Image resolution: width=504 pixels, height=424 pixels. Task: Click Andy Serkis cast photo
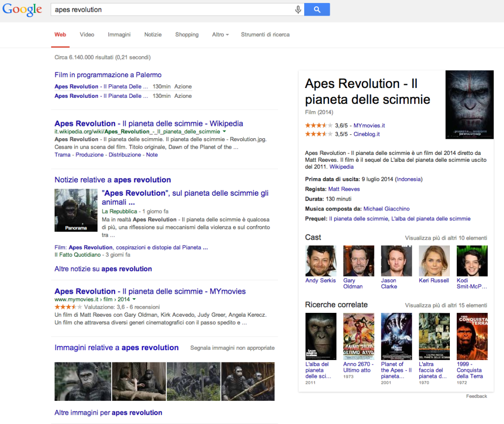[x=320, y=261]
